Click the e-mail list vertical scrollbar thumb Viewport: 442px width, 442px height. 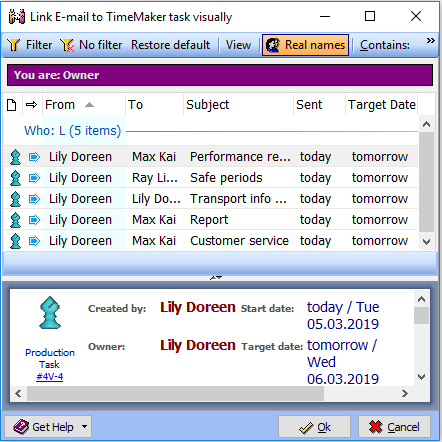426,182
